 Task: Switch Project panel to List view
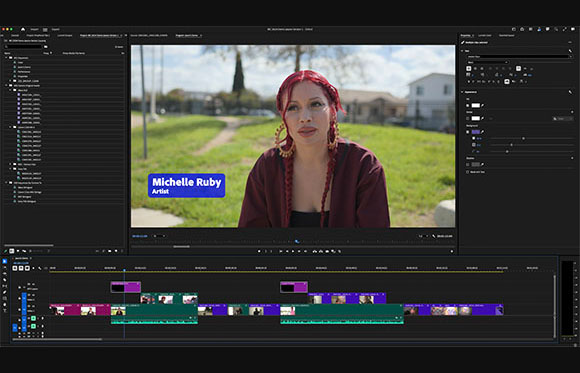click(11, 251)
